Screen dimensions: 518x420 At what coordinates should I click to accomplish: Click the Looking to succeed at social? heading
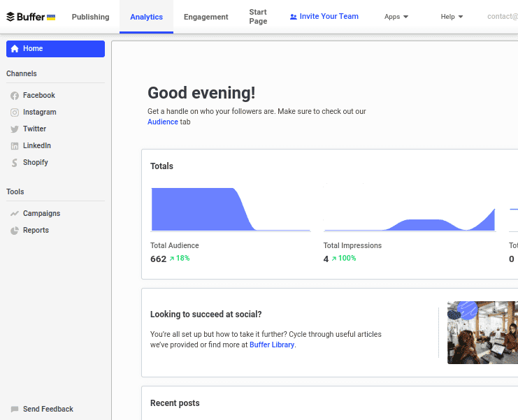click(206, 314)
